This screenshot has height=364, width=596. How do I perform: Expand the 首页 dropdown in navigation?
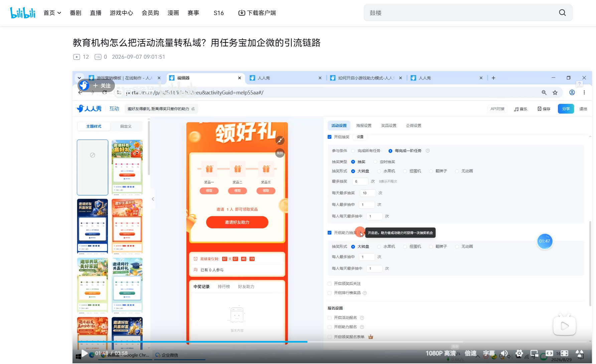[x=52, y=13]
